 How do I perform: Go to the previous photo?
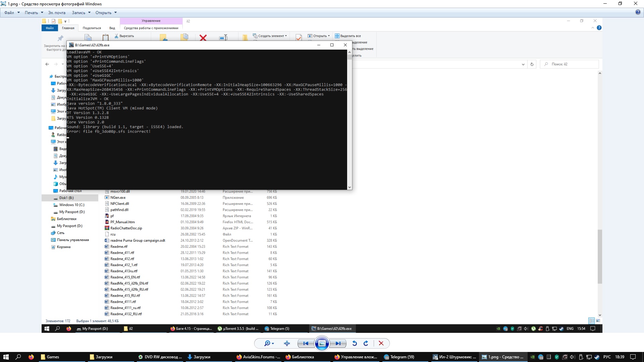click(x=306, y=343)
